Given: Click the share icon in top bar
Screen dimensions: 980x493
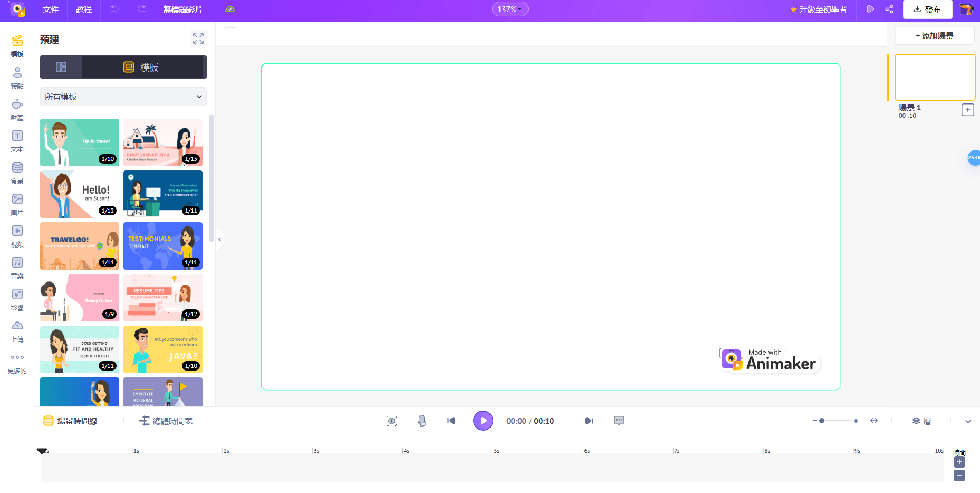Looking at the screenshot, I should [889, 10].
